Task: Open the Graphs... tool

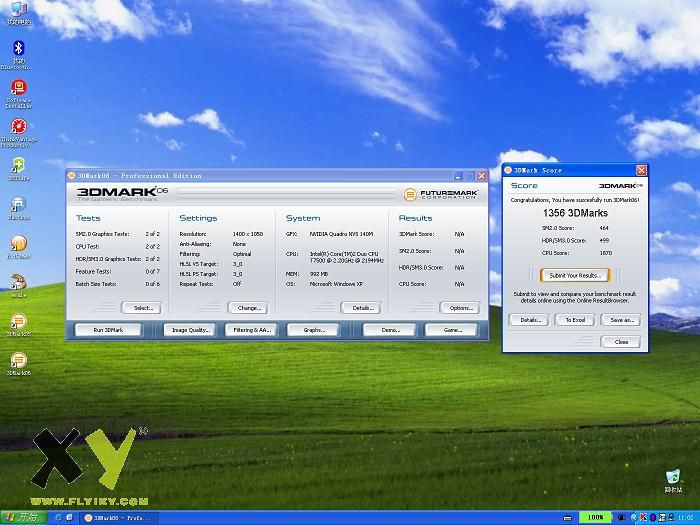Action: pyautogui.click(x=313, y=330)
